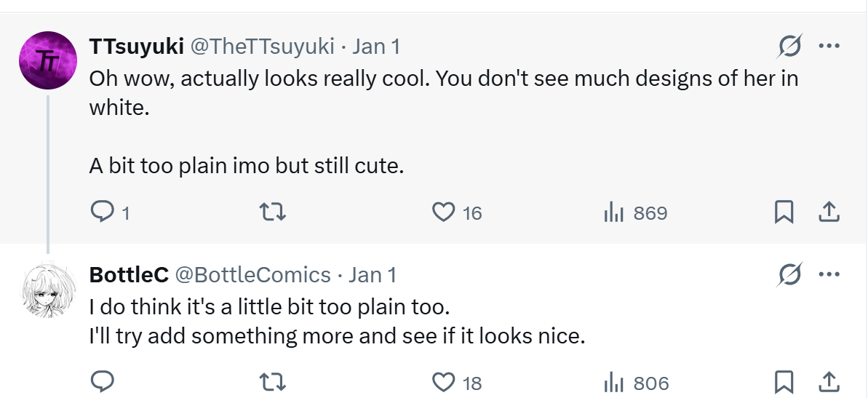Open more options menu for BottleC's reply
Screen dimensions: 868x398
tap(829, 275)
